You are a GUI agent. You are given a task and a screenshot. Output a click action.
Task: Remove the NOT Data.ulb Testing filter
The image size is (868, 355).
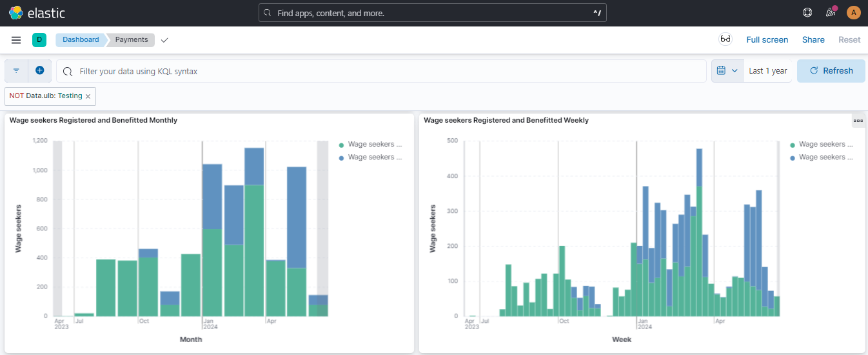coord(88,96)
